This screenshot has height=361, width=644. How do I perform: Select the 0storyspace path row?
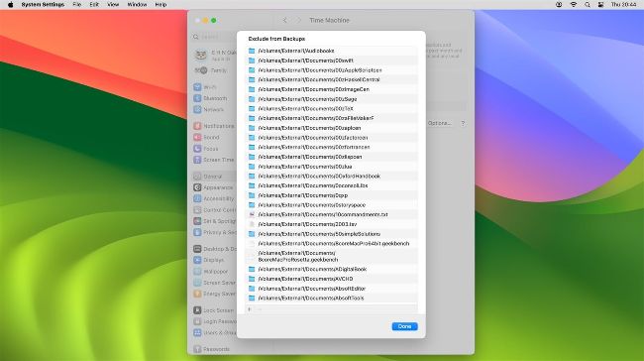coord(332,204)
